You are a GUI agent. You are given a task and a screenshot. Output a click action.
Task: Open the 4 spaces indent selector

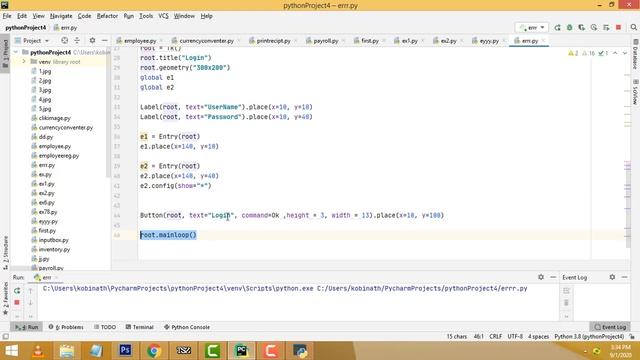click(538, 337)
